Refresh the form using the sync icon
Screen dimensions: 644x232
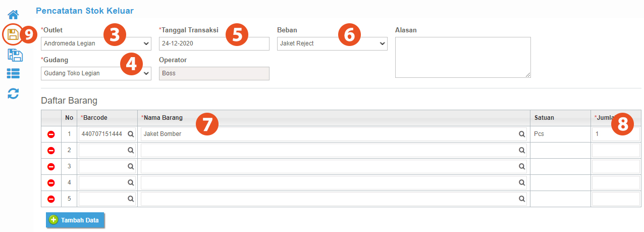[13, 93]
